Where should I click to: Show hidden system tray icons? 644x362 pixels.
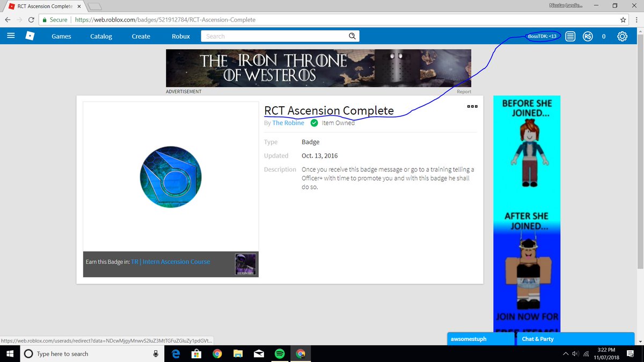click(x=566, y=353)
